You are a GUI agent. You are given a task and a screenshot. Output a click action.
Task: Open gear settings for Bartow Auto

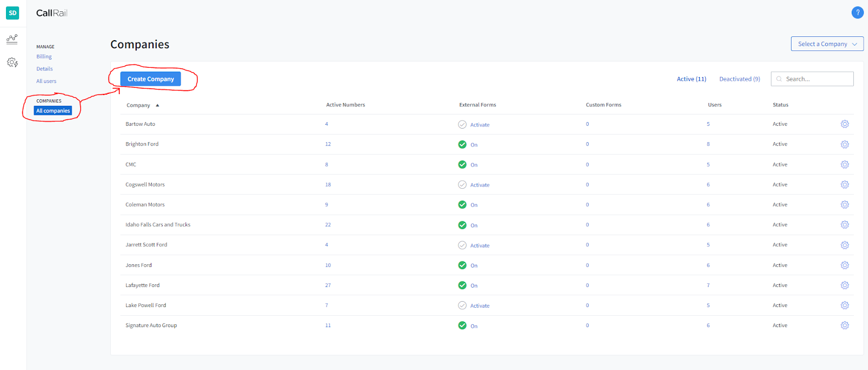tap(845, 124)
